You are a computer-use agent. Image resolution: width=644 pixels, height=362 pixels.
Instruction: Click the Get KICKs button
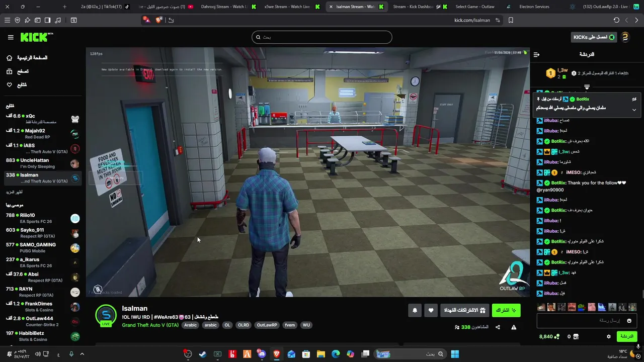(594, 37)
